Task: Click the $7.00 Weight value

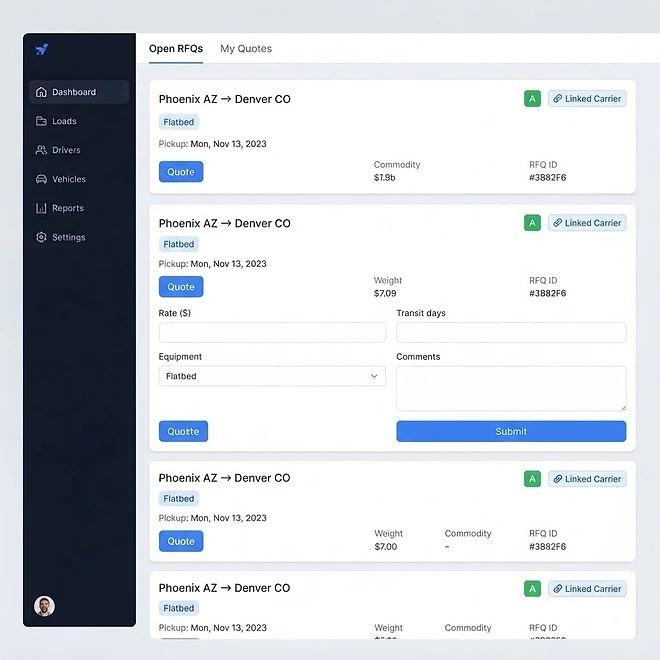Action: pyautogui.click(x=386, y=547)
